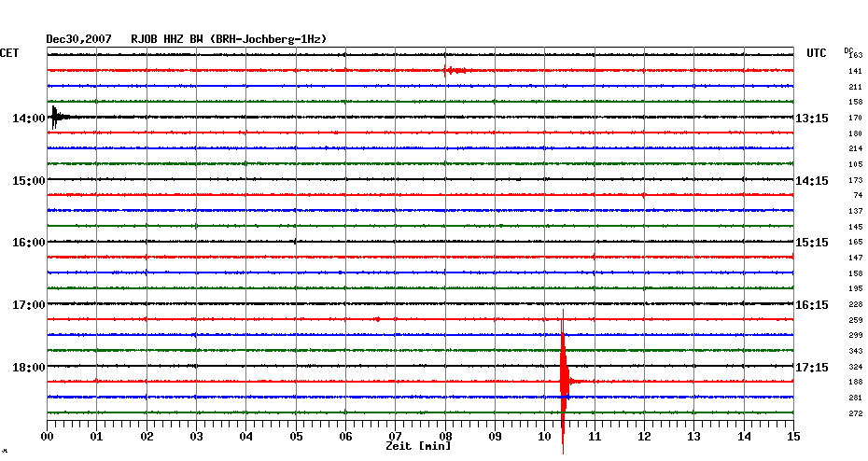Select the DC value 259

coord(855,320)
